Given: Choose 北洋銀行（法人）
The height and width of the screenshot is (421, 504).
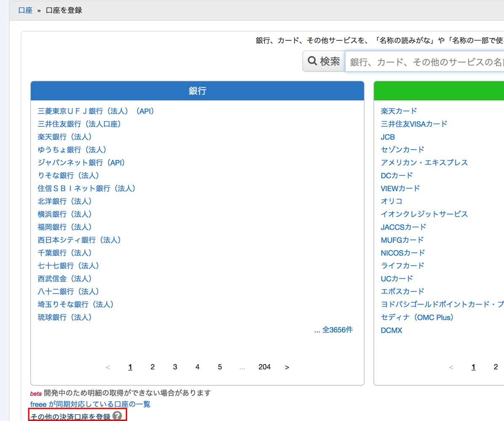Looking at the screenshot, I should coord(65,201).
